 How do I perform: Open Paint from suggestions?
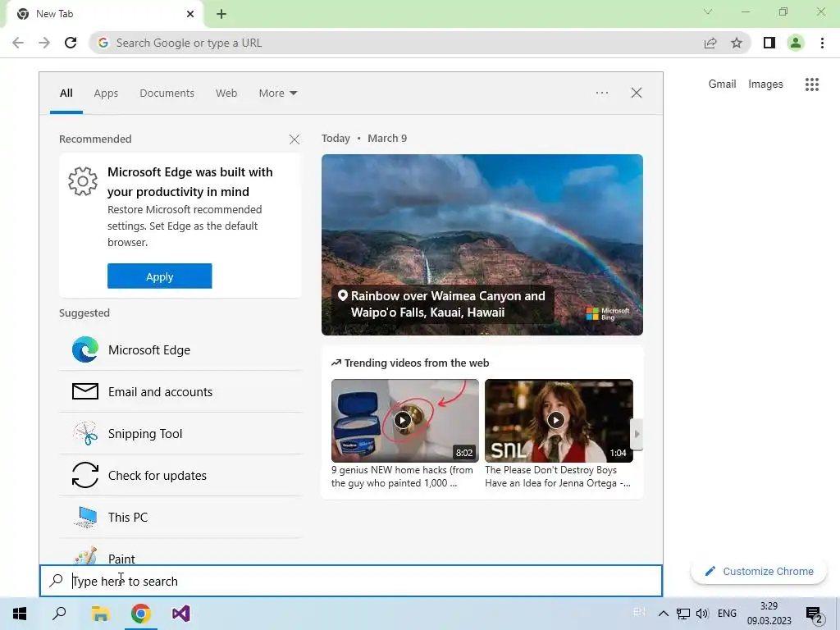[180, 555]
